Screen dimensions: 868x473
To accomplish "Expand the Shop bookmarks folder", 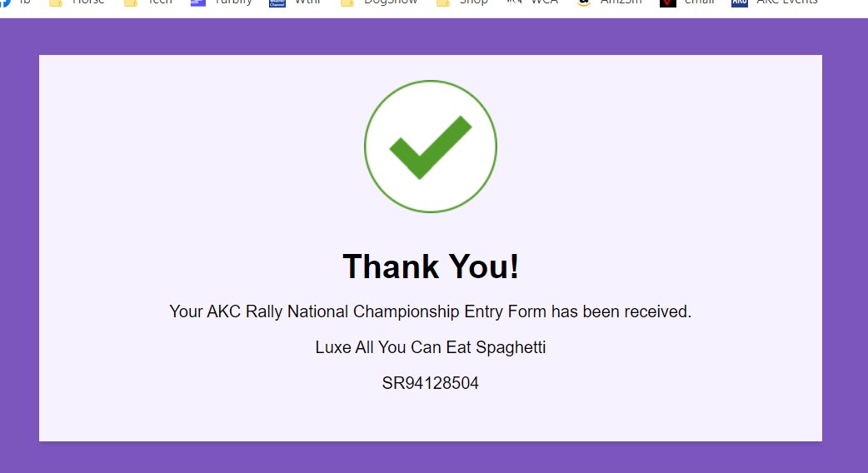I will pos(462,2).
